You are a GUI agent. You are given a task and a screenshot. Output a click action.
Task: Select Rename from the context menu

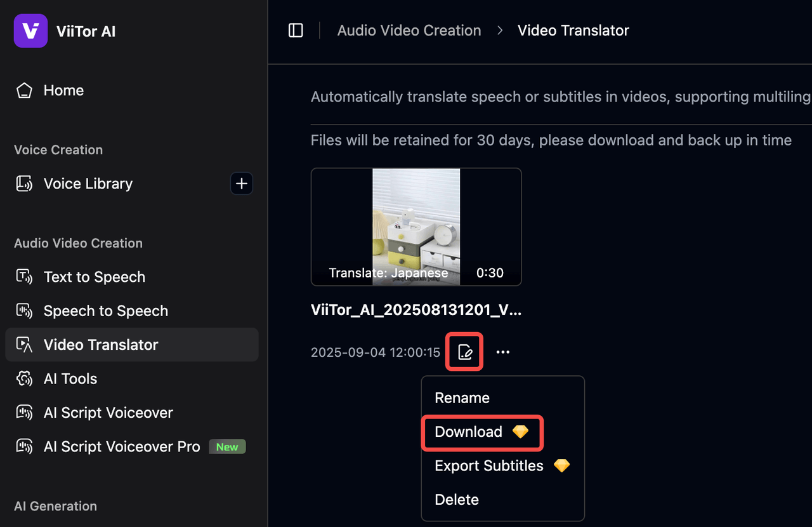coord(462,398)
